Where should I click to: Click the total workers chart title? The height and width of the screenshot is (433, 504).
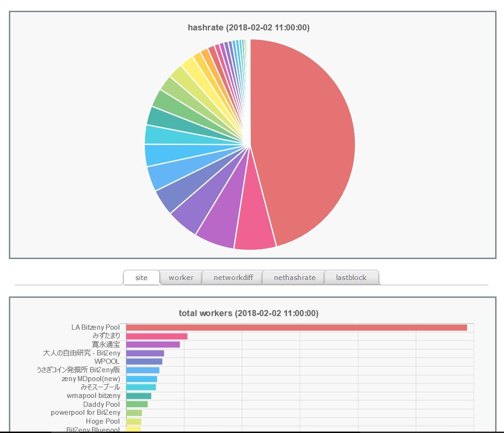pos(248,313)
